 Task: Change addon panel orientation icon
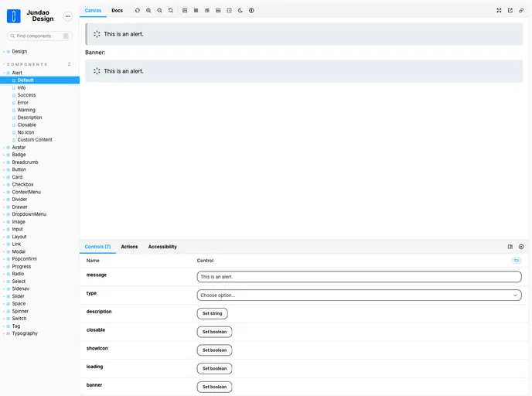click(x=510, y=247)
